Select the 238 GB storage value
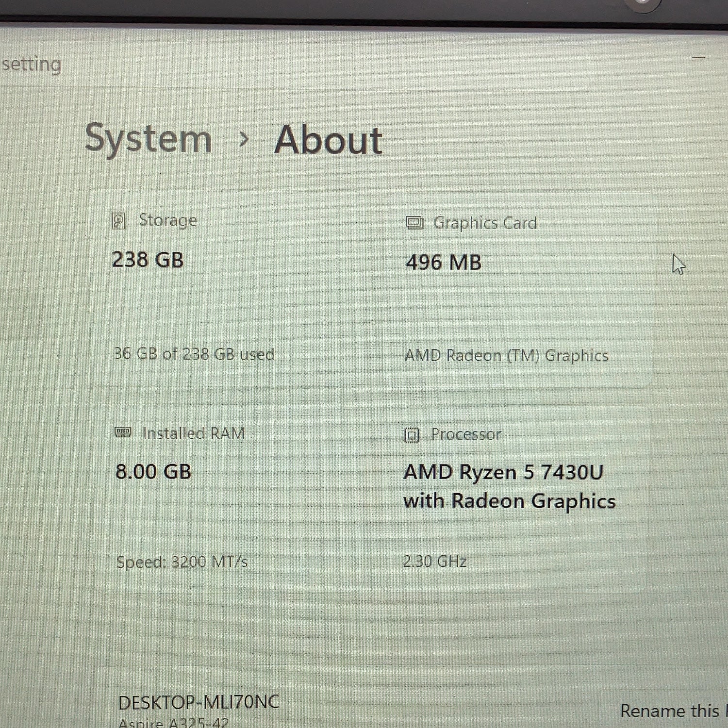The height and width of the screenshot is (728, 728). 148,260
